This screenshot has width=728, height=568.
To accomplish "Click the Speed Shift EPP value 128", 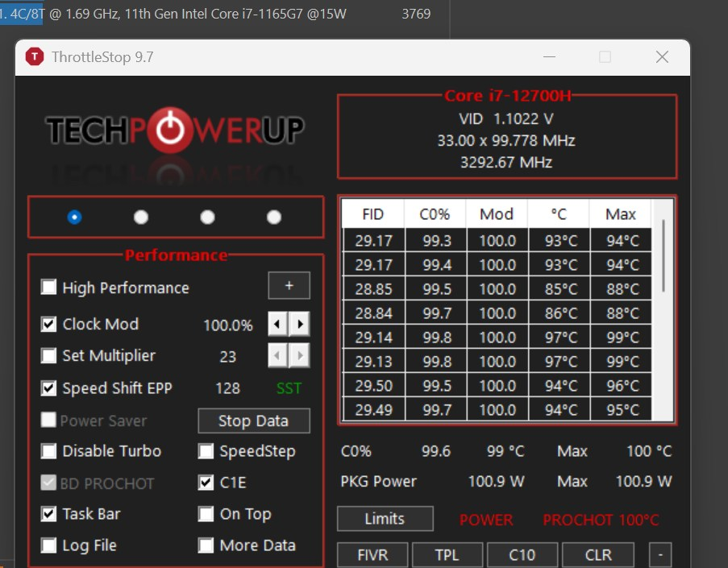I will [x=227, y=388].
